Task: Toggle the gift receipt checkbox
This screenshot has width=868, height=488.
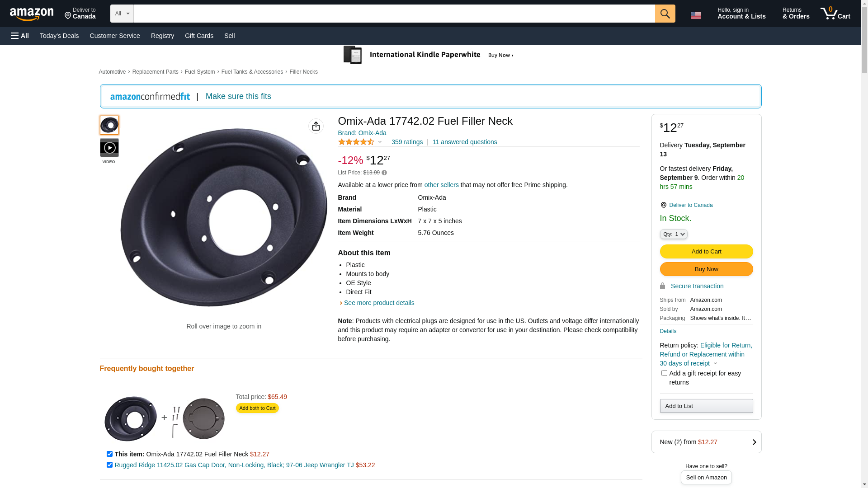Action: 664,373
